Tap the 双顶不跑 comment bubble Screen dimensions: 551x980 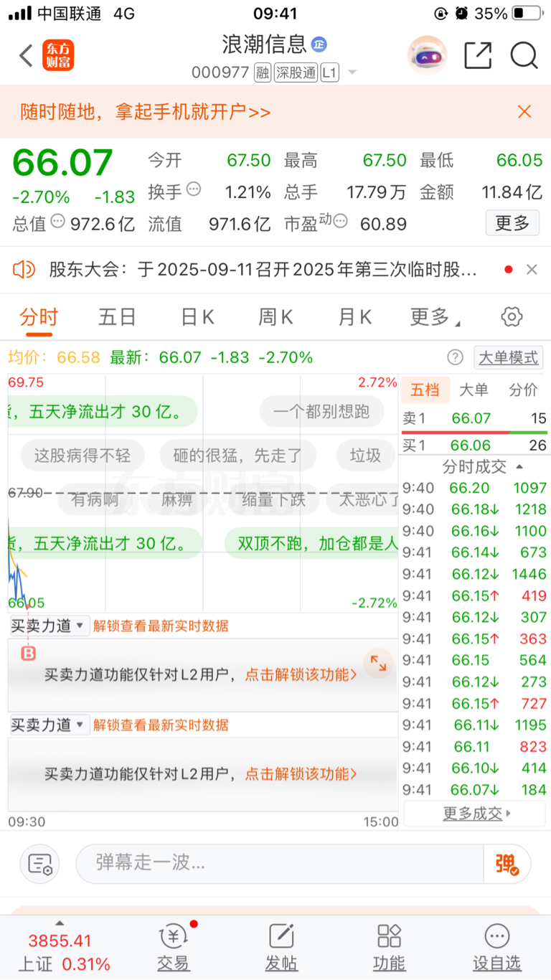click(312, 543)
